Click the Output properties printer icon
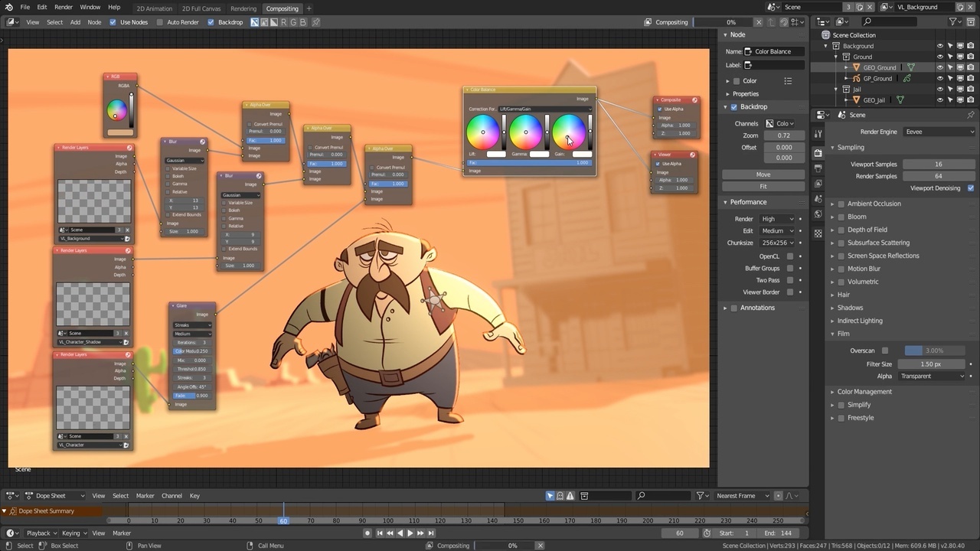This screenshot has height=551, width=980. click(x=818, y=168)
